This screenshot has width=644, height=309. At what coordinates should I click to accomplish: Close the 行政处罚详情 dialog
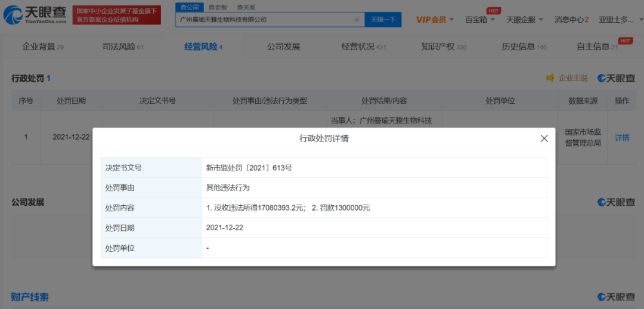(x=544, y=138)
